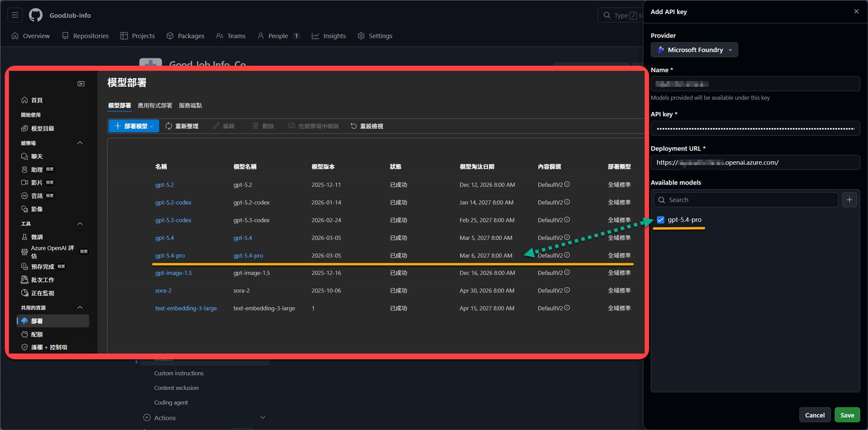Expand the Actions settings section
Screen dimensions: 868x430
pyautogui.click(x=262, y=418)
